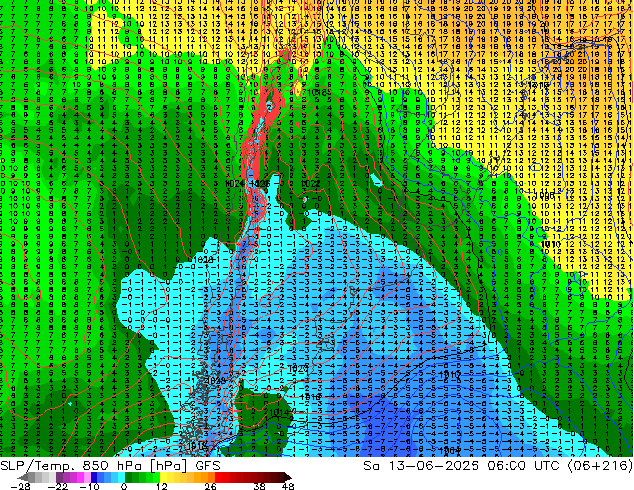The height and width of the screenshot is (490, 634).
Task: Pick the dark navy blue segment of the legend bar
Action: click(94, 477)
